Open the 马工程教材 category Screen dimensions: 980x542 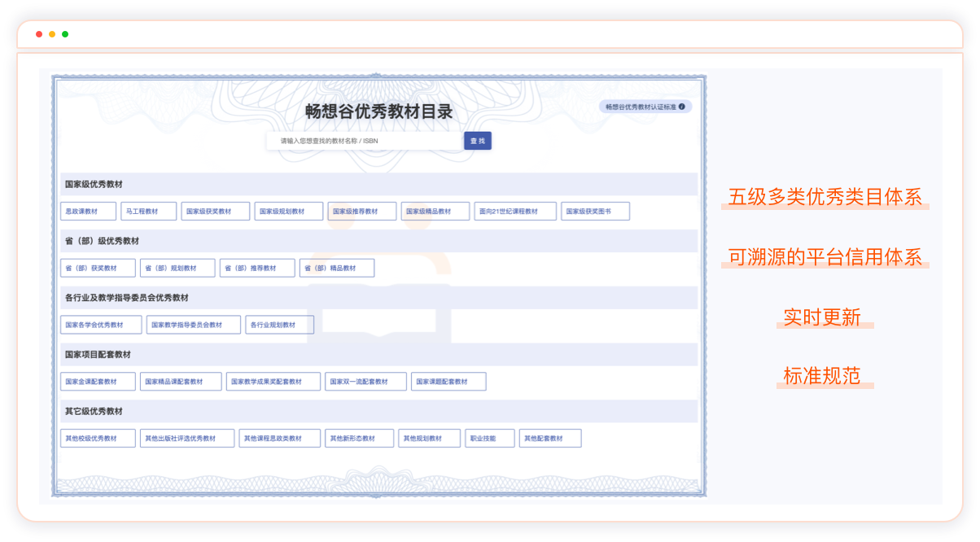click(150, 212)
